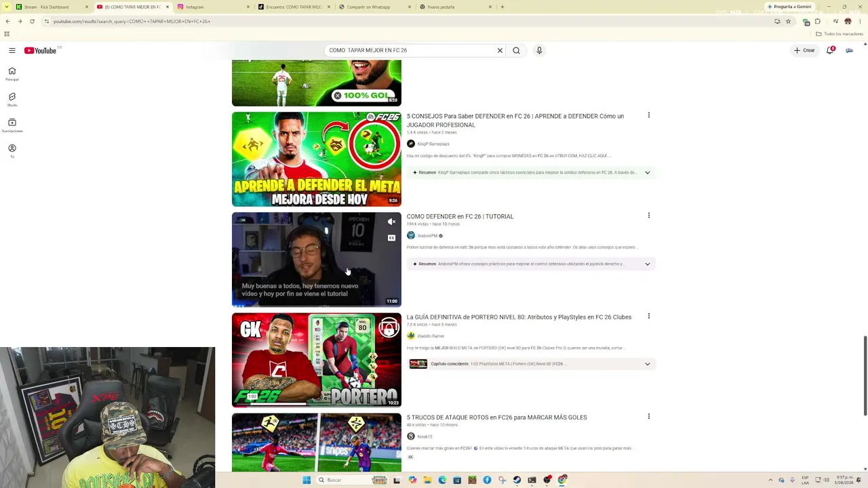
Task: Submit search with the magnifier button
Action: 516,50
